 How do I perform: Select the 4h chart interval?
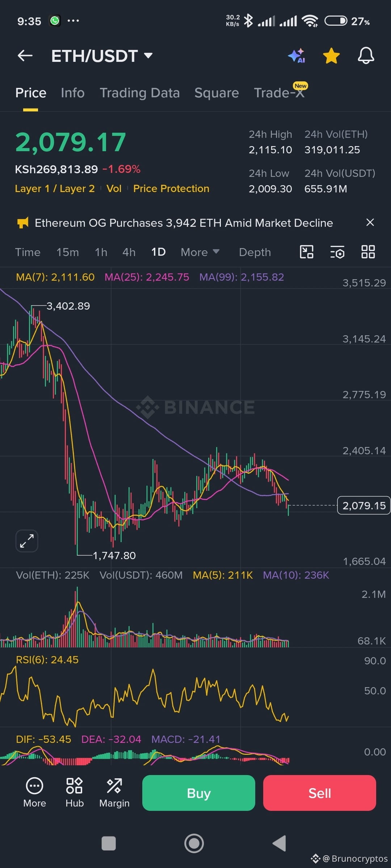tap(129, 252)
